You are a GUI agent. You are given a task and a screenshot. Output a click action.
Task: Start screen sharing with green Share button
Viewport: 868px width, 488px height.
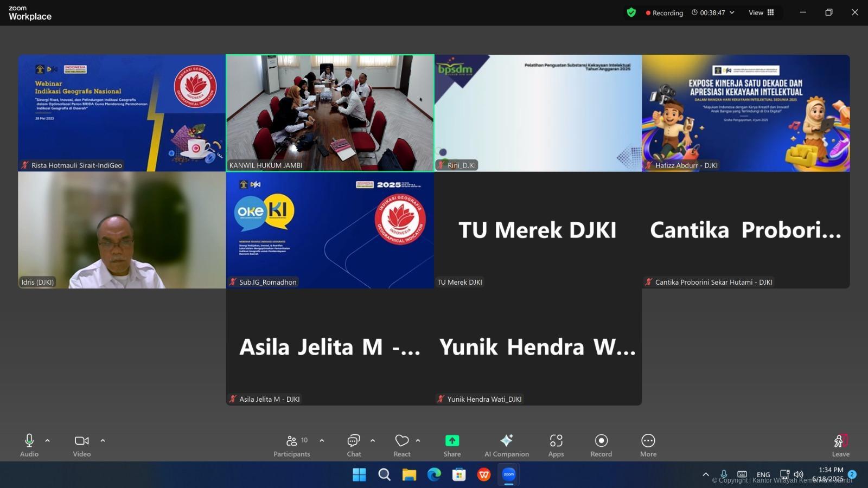[x=452, y=445]
